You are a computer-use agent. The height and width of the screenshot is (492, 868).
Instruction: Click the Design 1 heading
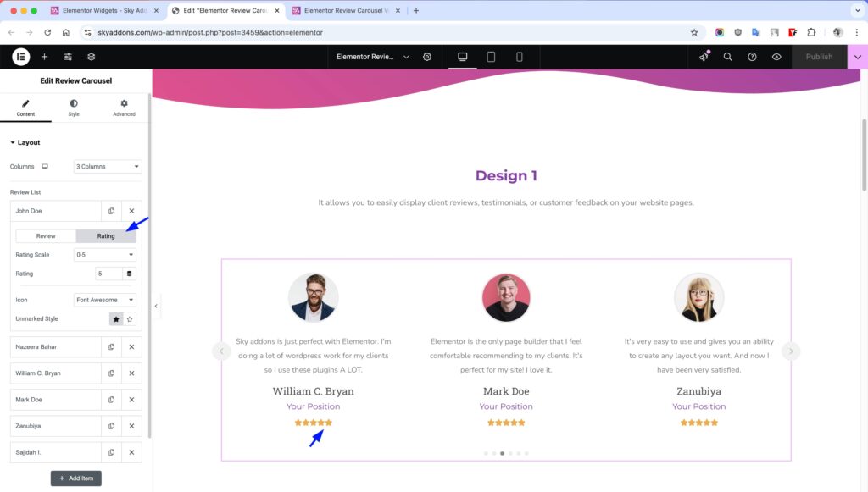coord(506,176)
